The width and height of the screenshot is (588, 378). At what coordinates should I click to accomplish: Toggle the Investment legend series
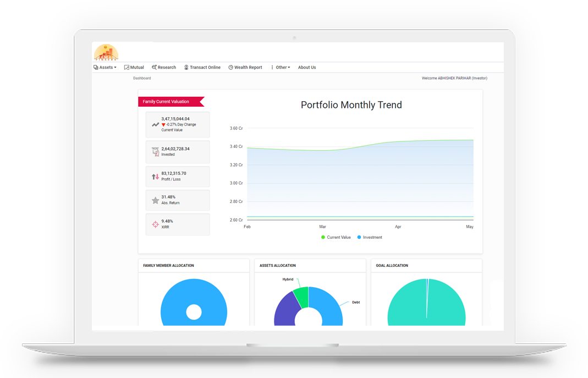pyautogui.click(x=370, y=237)
